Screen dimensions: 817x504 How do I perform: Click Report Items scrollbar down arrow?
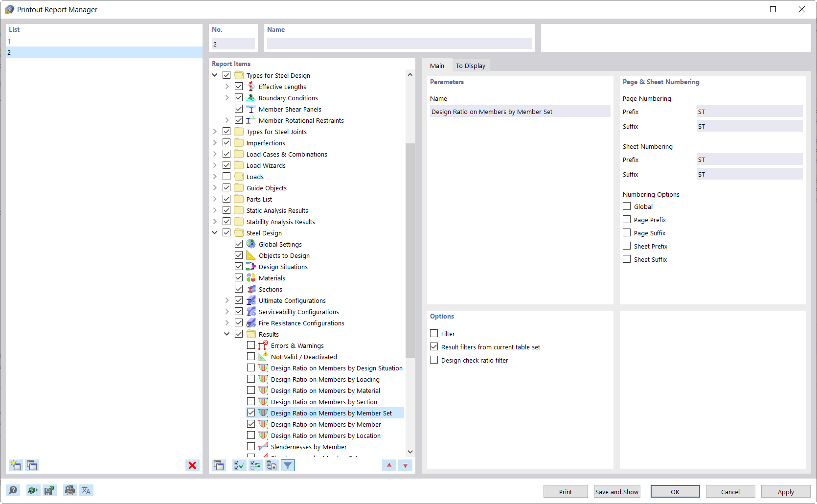click(410, 452)
